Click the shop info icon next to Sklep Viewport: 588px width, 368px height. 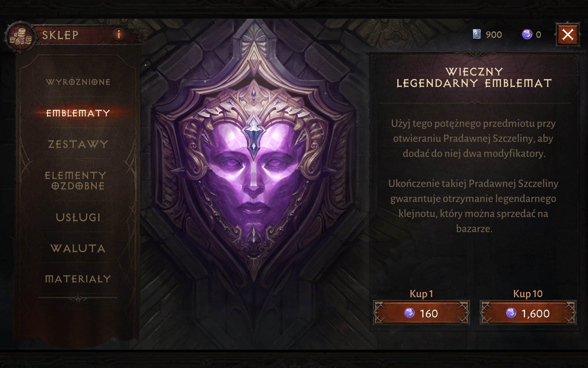tap(119, 34)
